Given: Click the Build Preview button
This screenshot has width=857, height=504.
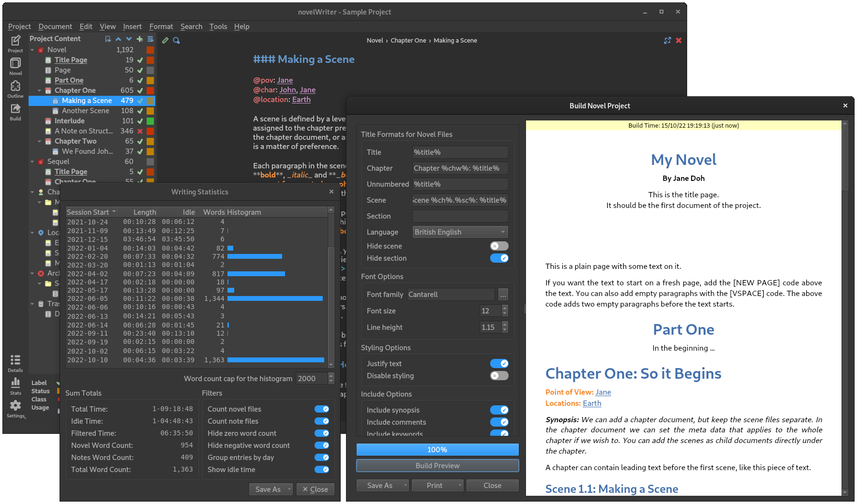Looking at the screenshot, I should [x=437, y=465].
